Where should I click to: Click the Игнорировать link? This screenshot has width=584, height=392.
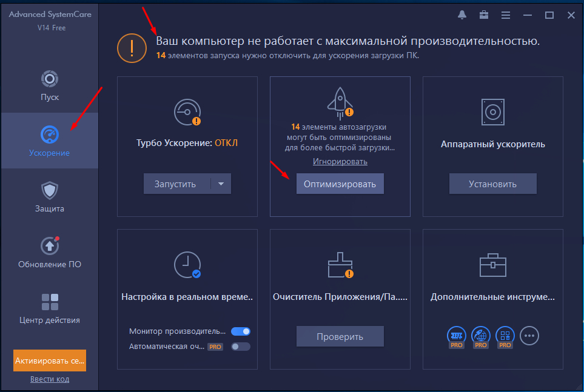click(340, 162)
